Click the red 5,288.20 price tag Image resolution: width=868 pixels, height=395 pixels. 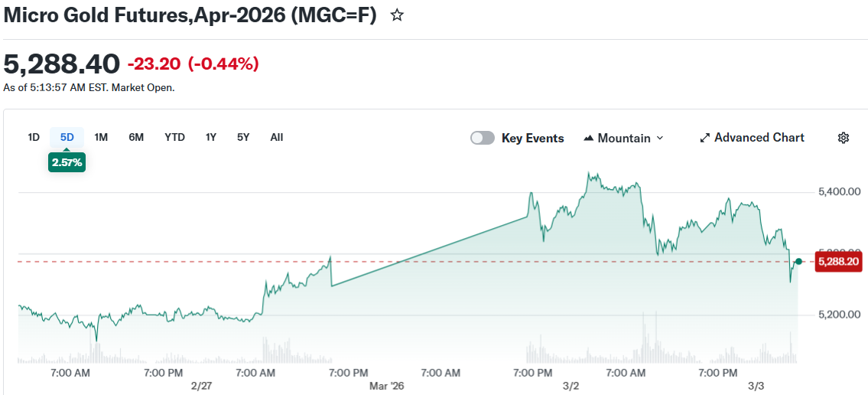[838, 262]
